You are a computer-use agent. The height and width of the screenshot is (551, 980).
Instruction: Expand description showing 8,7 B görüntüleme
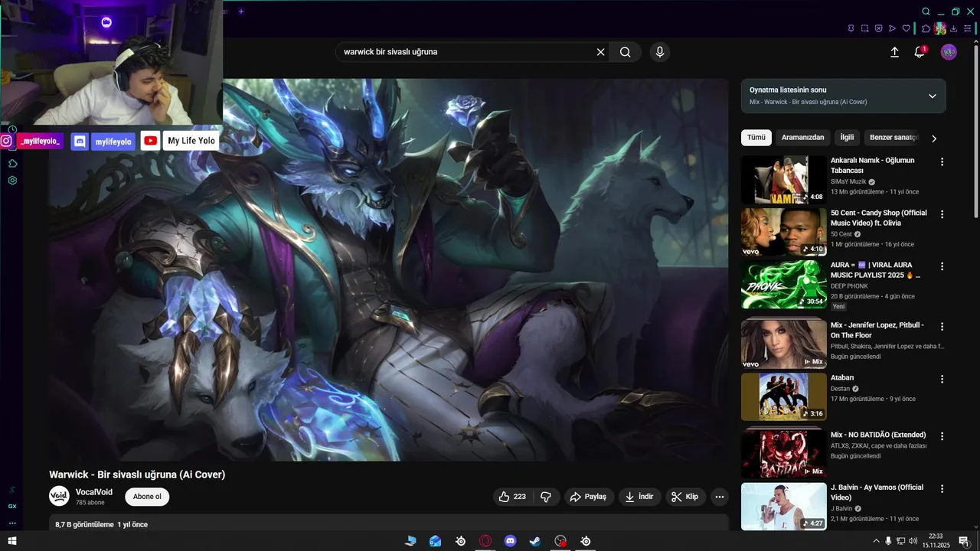coord(389,524)
